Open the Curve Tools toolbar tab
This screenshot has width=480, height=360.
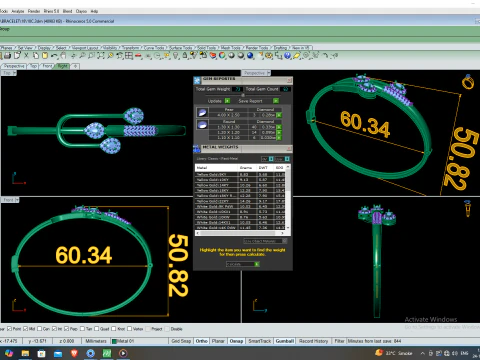pos(155,48)
